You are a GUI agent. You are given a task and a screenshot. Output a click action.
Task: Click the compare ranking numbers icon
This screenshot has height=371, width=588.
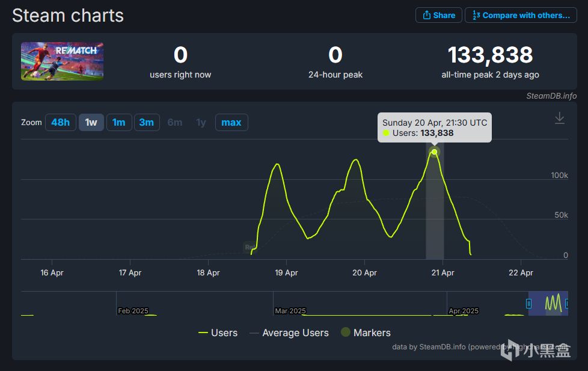[476, 16]
